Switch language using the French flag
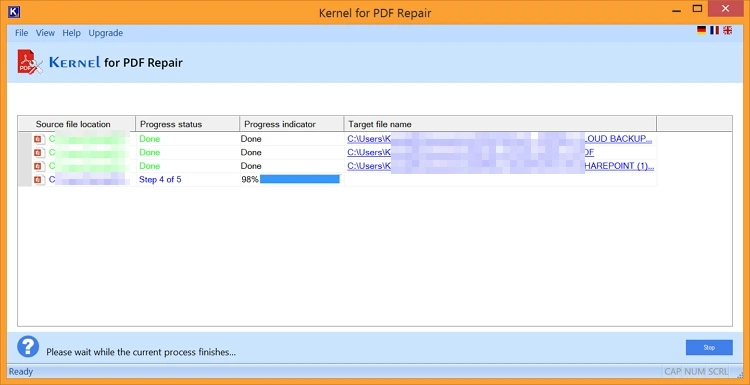Image resolution: width=750 pixels, height=385 pixels. click(715, 30)
